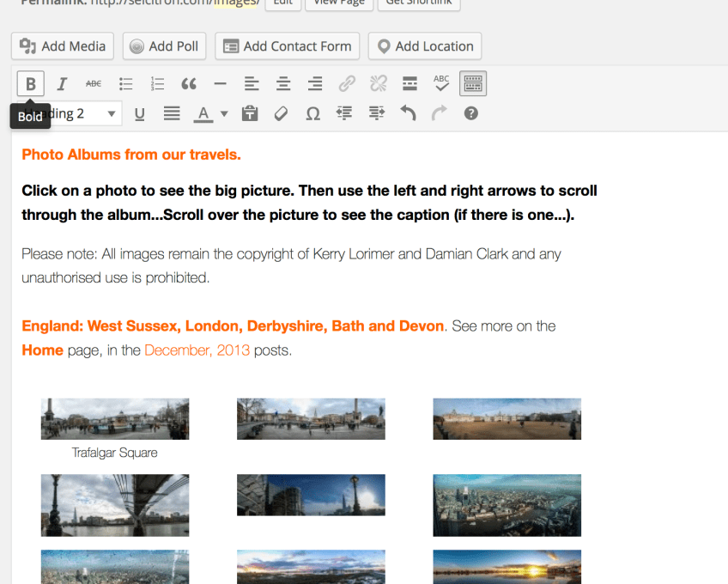
Task: Center align the text
Action: click(283, 84)
